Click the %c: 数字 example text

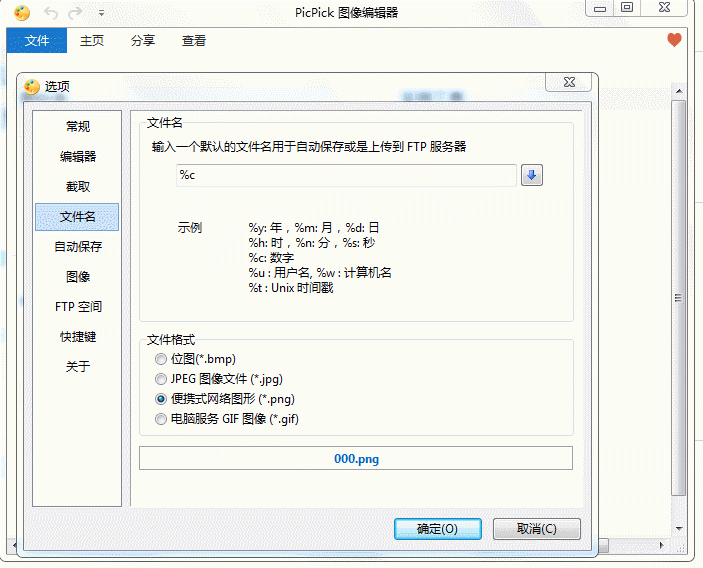(x=271, y=258)
